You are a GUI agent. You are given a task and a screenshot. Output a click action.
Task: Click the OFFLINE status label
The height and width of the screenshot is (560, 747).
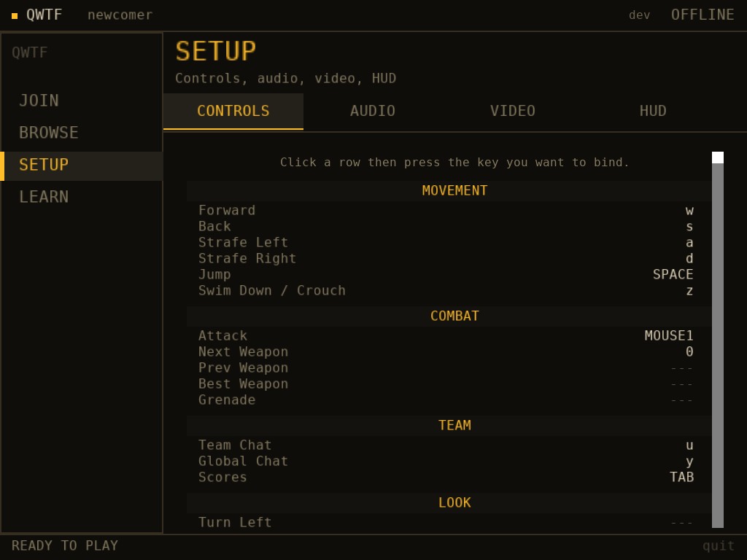pos(703,15)
